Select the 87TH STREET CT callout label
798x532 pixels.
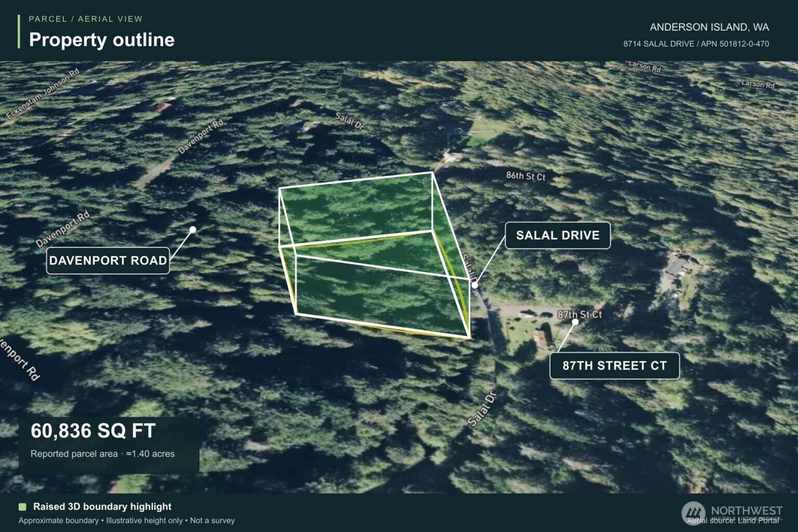pos(615,366)
